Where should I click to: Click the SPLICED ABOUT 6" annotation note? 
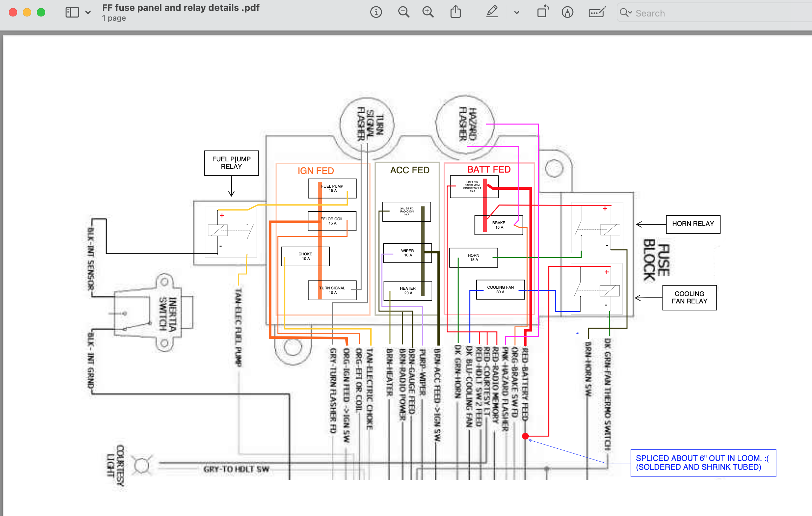click(x=703, y=463)
